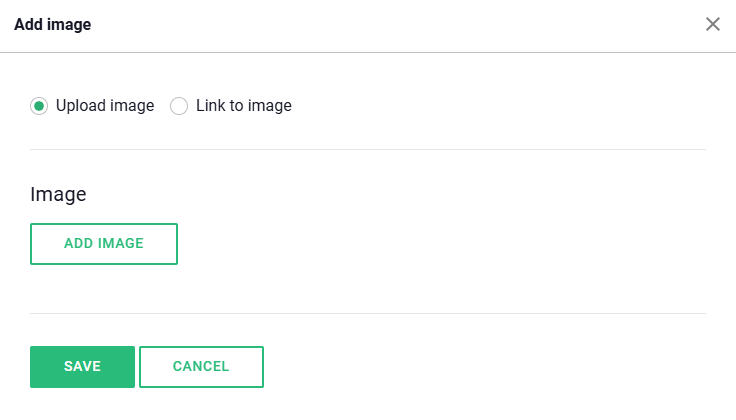The height and width of the screenshot is (420, 736).
Task: Hit the green SAVE button
Action: pyautogui.click(x=82, y=366)
